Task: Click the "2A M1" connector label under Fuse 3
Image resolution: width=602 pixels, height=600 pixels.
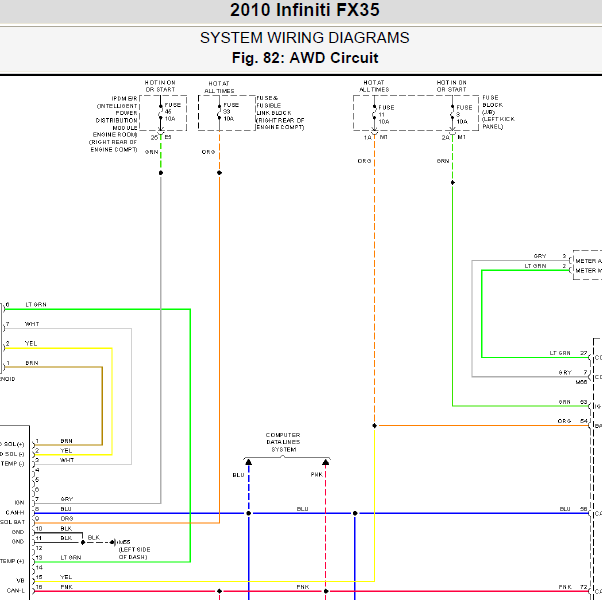Action: [453, 137]
